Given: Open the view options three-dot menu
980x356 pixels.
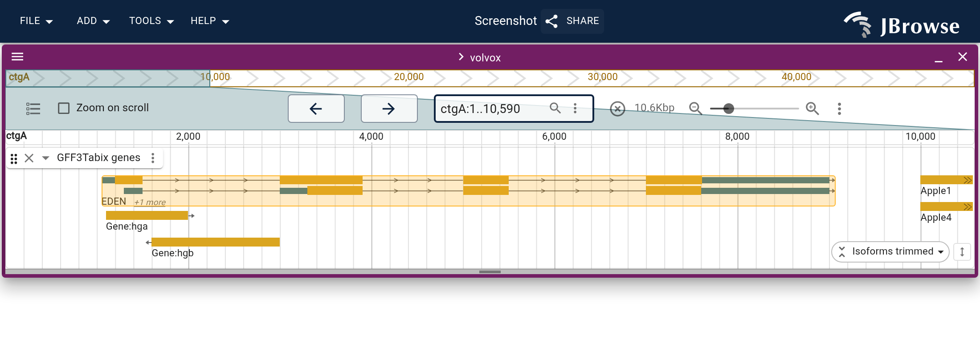Looking at the screenshot, I should pyautogui.click(x=839, y=109).
